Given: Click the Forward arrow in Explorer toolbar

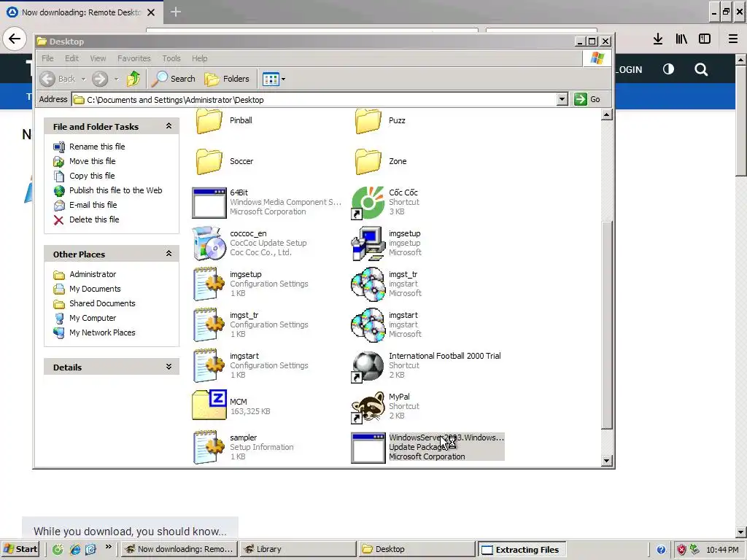Looking at the screenshot, I should click(x=99, y=79).
